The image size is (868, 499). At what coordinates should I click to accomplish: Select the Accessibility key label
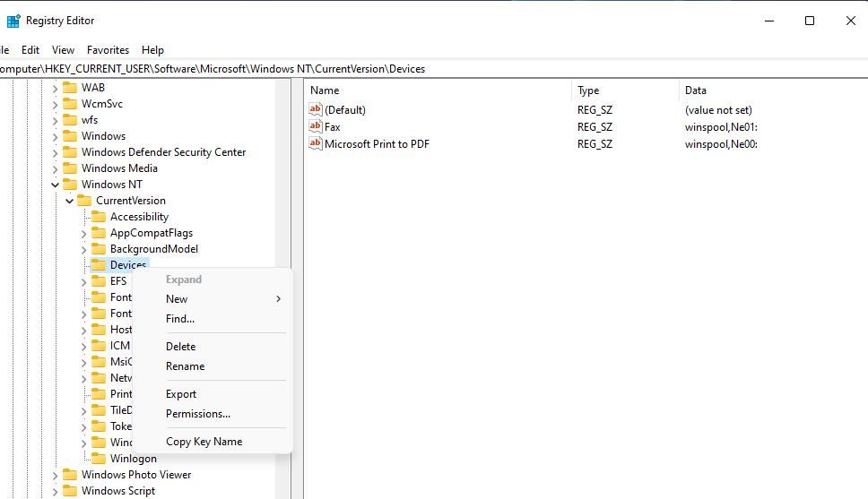point(140,216)
